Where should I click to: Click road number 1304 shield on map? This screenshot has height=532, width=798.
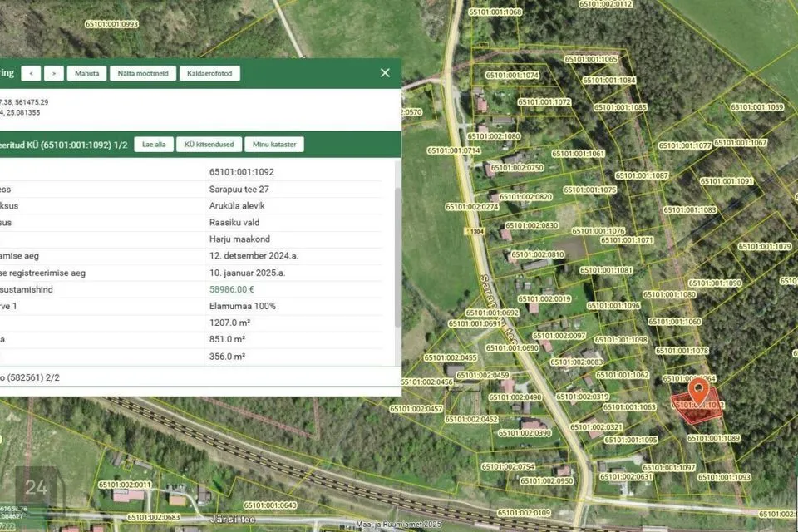[475, 231]
